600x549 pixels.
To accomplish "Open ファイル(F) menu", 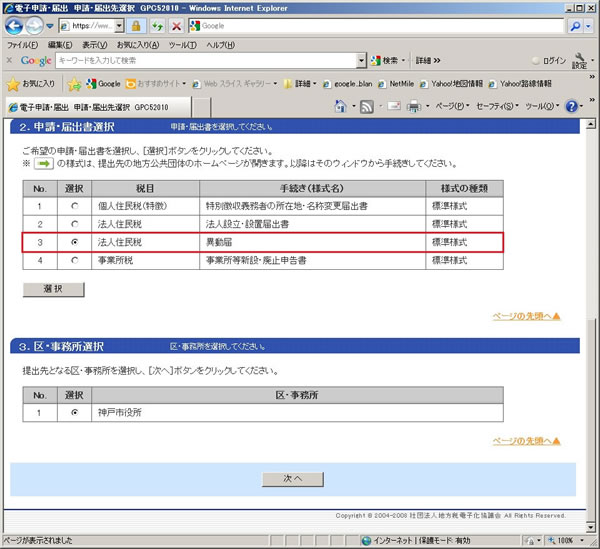I will (23, 45).
